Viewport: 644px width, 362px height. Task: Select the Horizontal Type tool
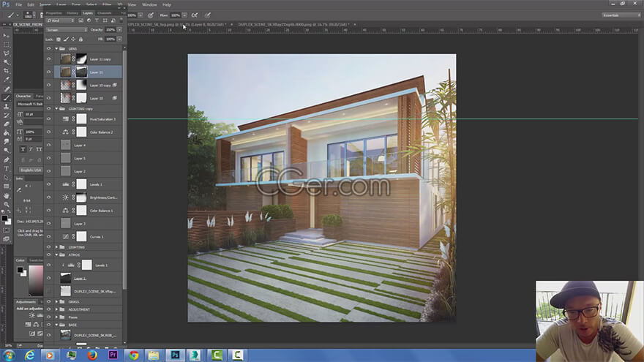click(6, 169)
